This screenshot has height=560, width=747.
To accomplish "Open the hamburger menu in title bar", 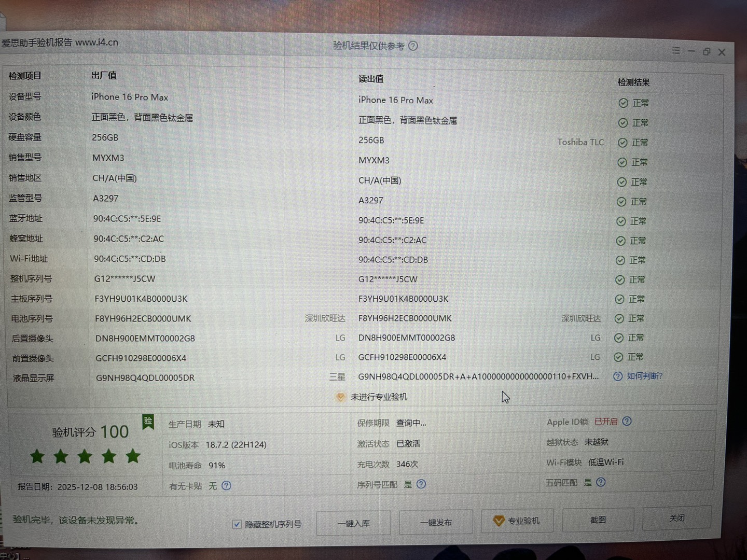I will click(675, 50).
